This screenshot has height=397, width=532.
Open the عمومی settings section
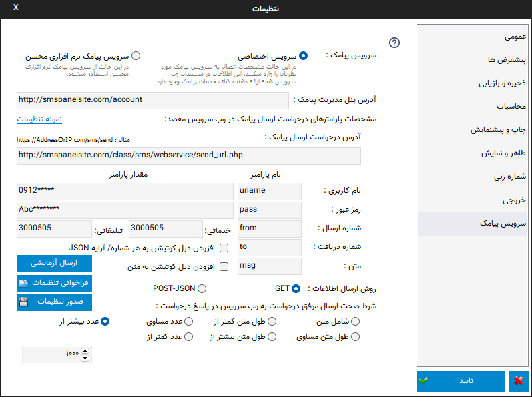pos(473,37)
